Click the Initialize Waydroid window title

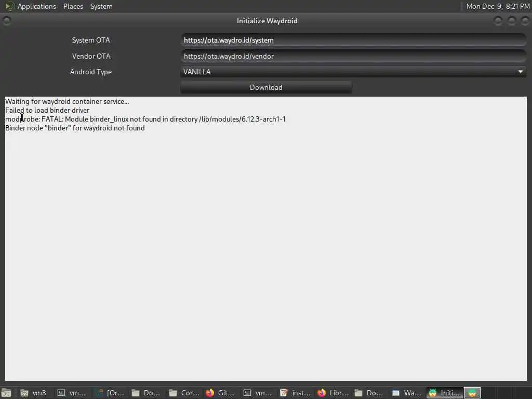click(x=267, y=21)
